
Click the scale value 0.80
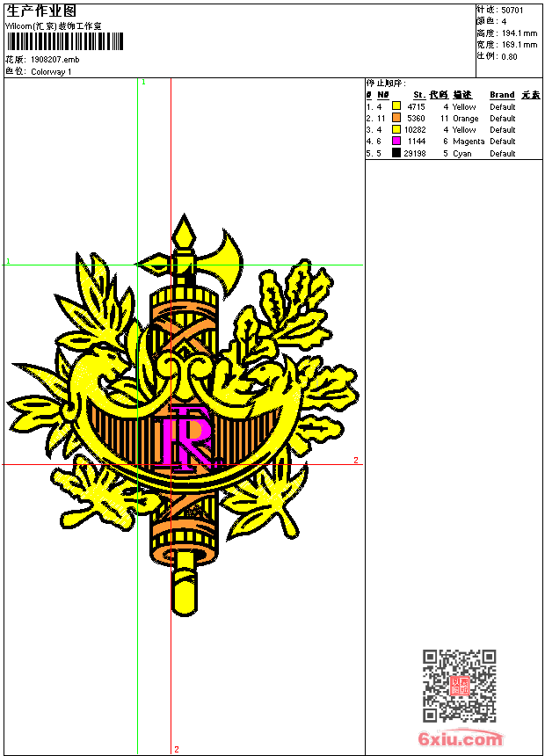(x=509, y=56)
